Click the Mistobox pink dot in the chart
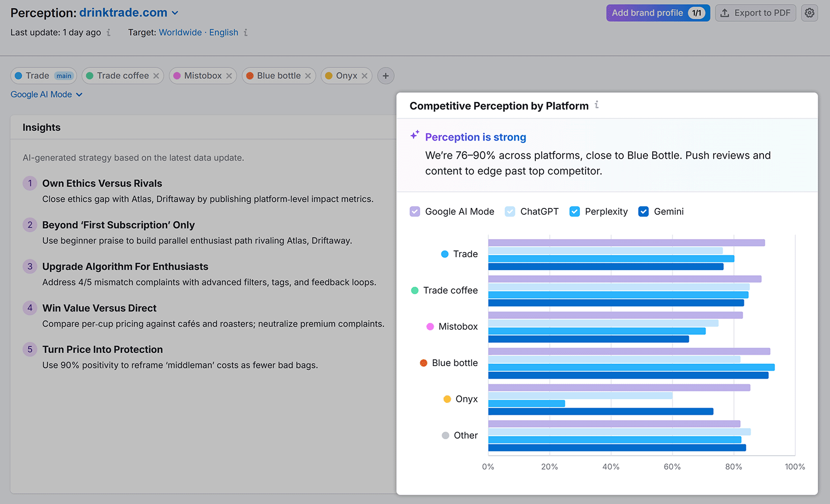The width and height of the screenshot is (830, 504). coord(430,327)
